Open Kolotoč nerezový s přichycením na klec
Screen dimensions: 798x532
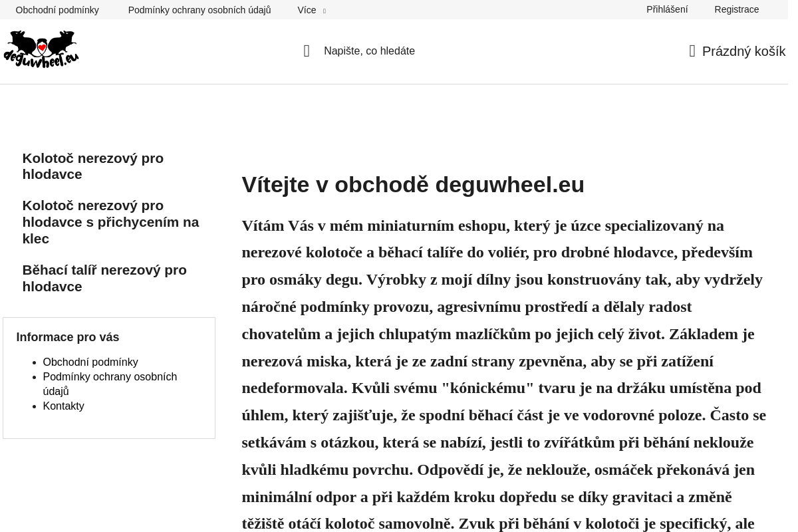click(110, 221)
